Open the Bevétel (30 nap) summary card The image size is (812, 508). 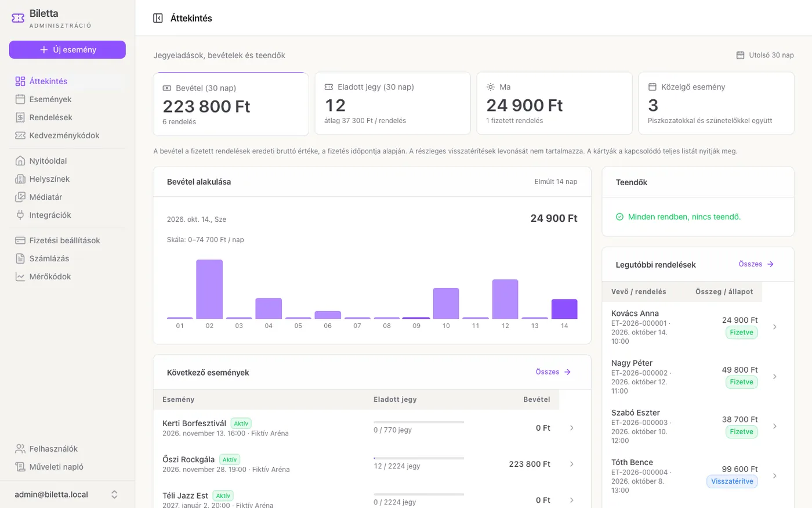pyautogui.click(x=231, y=104)
